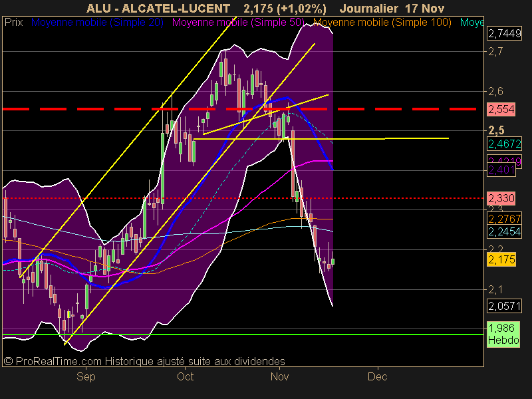Click the yellow current price label '2,175'
Image resolution: width=532 pixels, height=399 pixels.
point(501,259)
